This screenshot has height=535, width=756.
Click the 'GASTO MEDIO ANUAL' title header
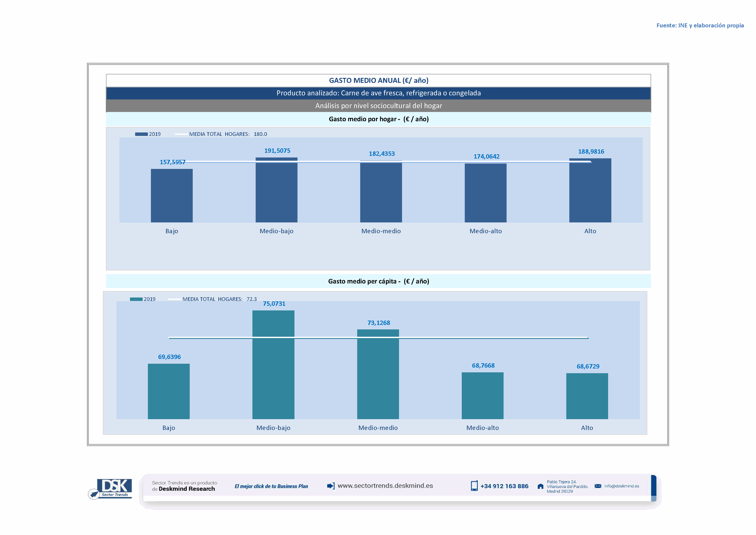tap(378, 80)
